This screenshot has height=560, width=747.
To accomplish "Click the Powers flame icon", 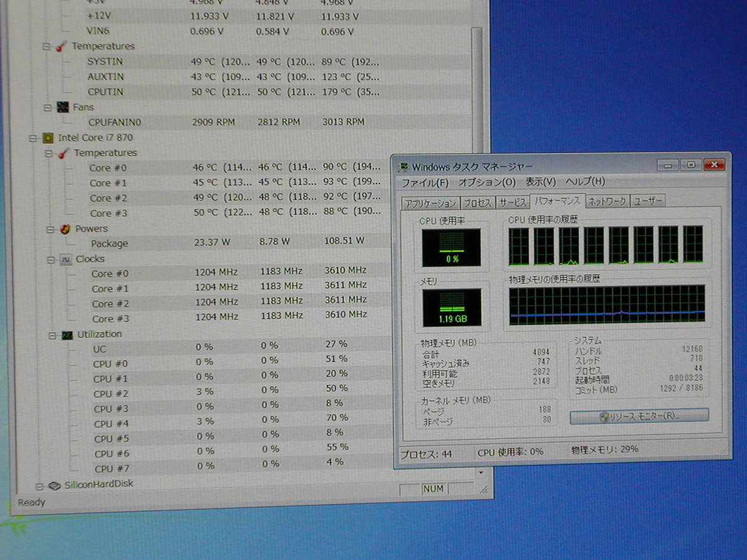I will [65, 229].
